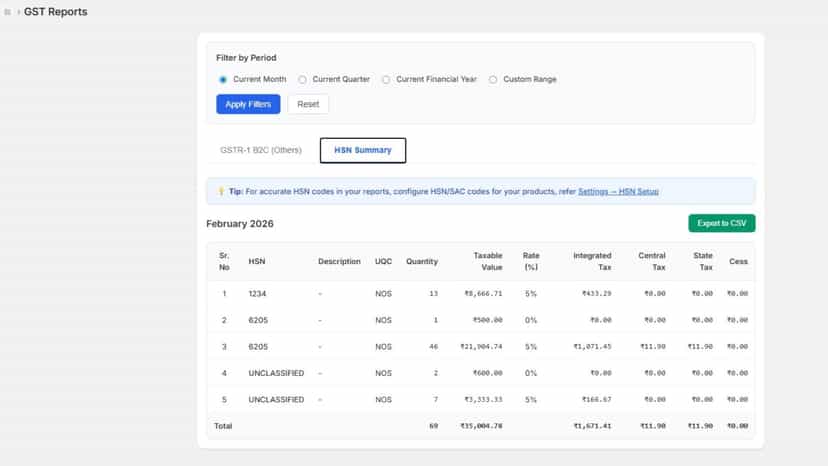
Task: Click the Central Tax column header
Action: [x=652, y=262]
